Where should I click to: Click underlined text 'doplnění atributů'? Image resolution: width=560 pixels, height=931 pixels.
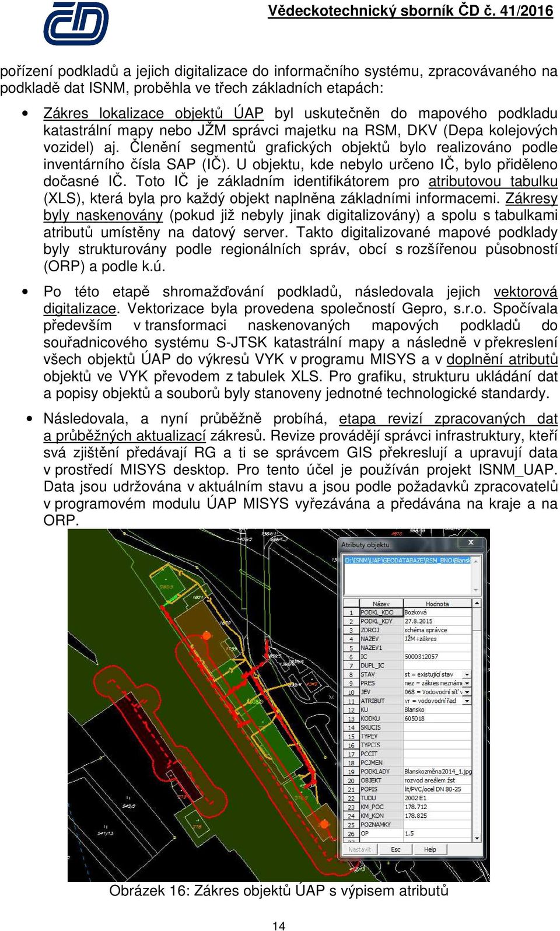tap(502, 359)
